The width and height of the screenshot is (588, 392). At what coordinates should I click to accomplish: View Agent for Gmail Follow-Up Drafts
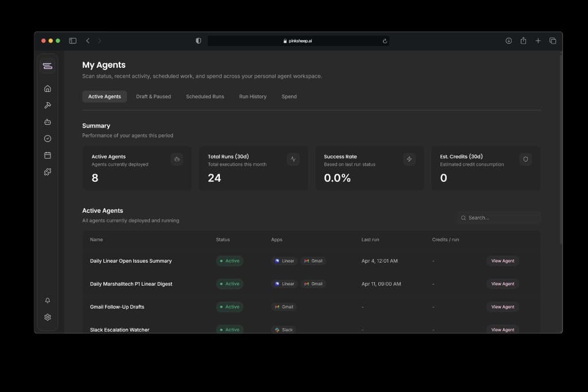pos(503,307)
